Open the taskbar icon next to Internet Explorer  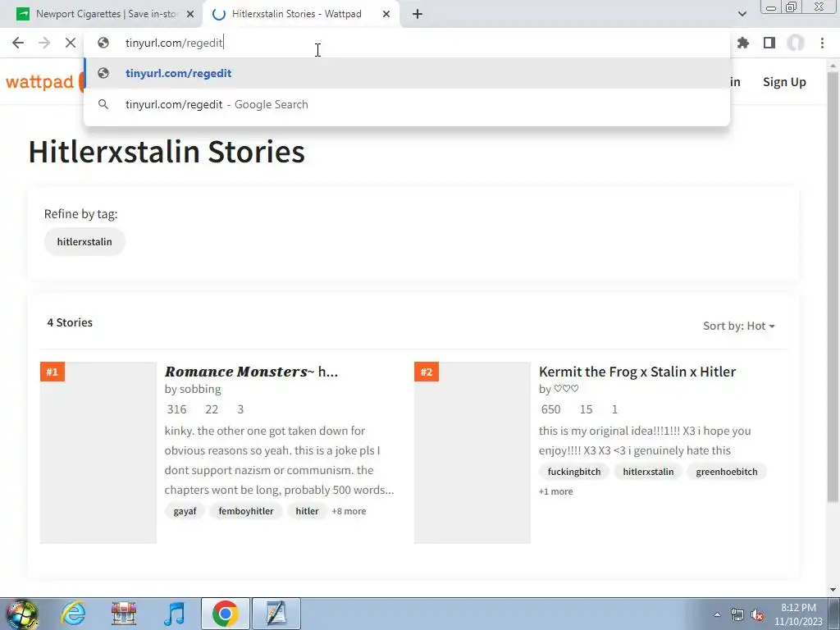point(124,614)
